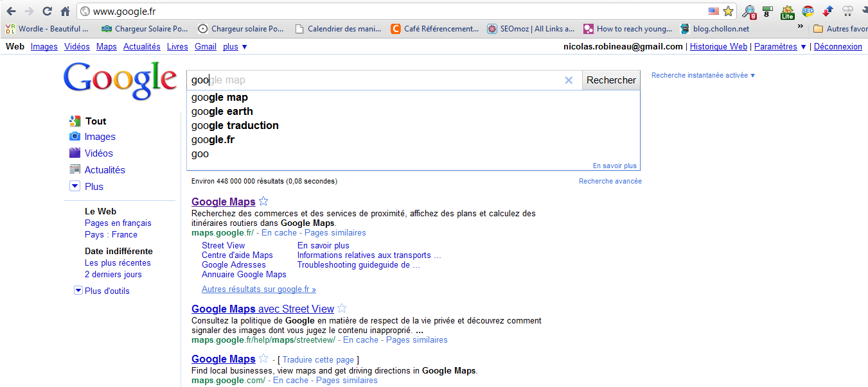The image size is (868, 387).
Task: Star the maps.google.fr/ Google Maps result
Action: pyautogui.click(x=263, y=202)
